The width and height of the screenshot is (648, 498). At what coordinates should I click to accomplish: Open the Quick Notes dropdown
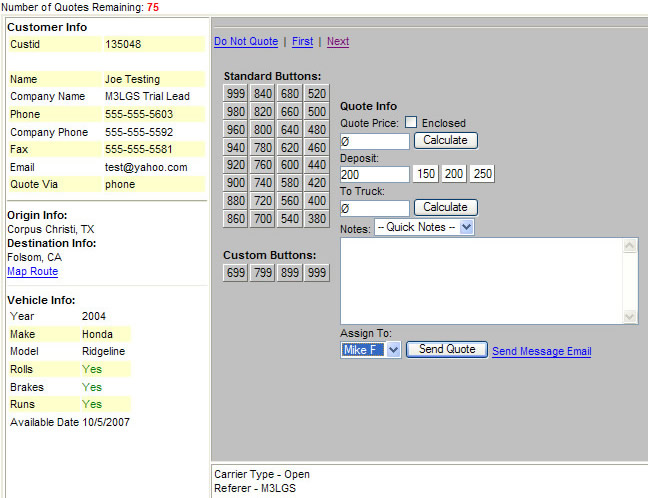click(424, 228)
